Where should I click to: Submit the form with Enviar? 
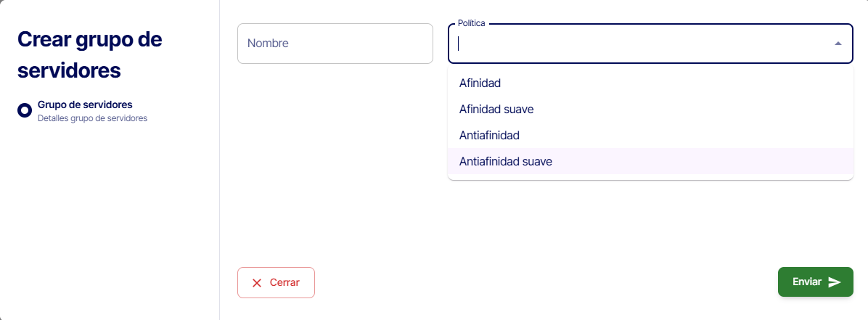[x=815, y=282]
